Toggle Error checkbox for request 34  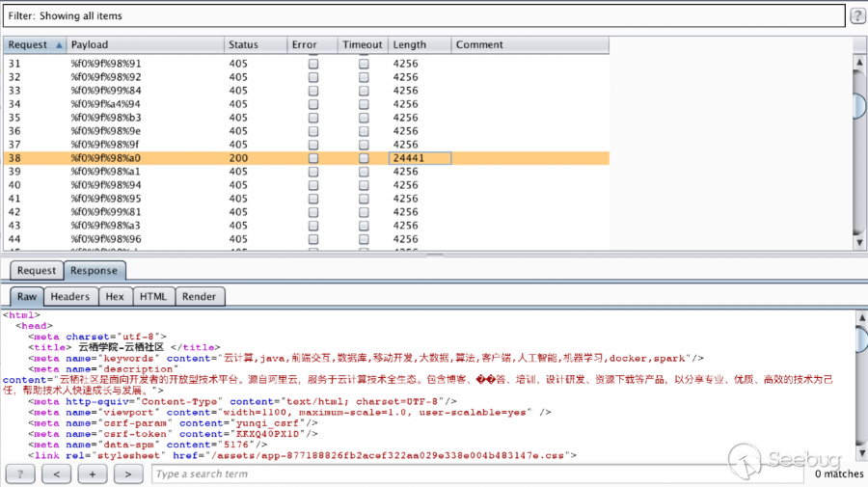point(313,104)
